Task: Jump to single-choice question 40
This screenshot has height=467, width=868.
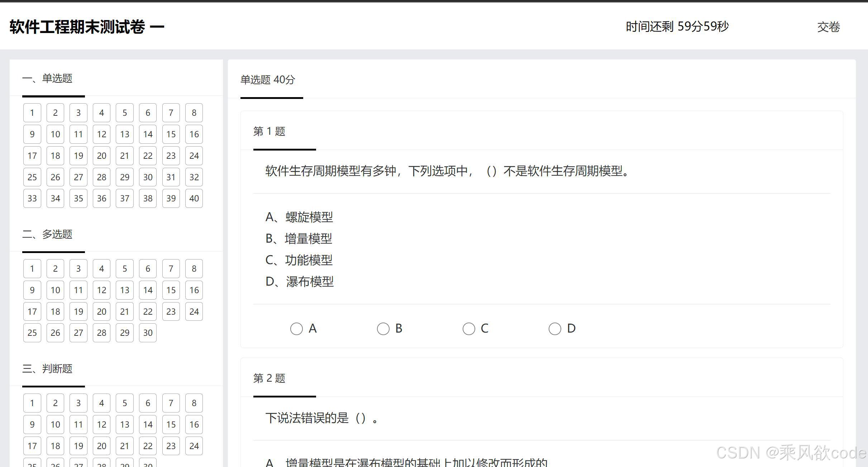Action: (x=194, y=198)
